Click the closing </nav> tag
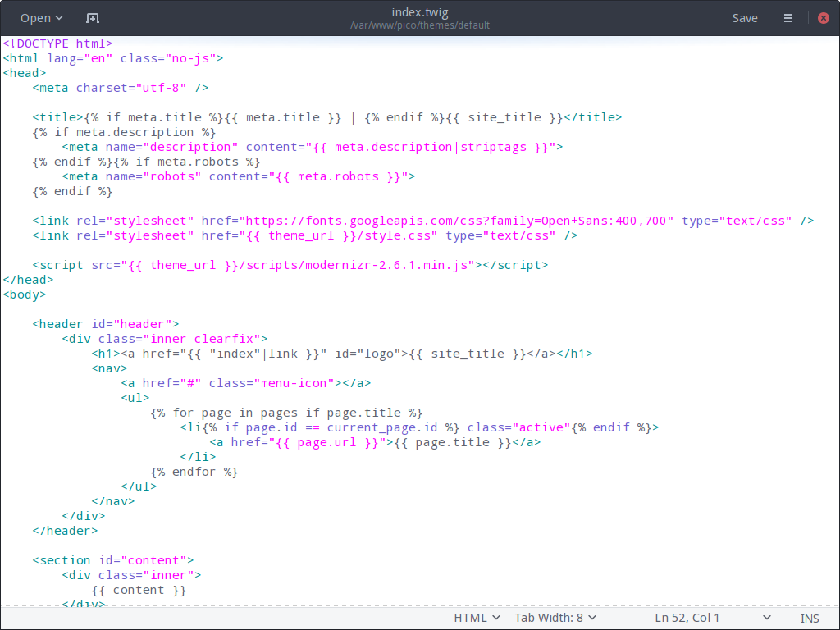840x630 pixels. 113,501
